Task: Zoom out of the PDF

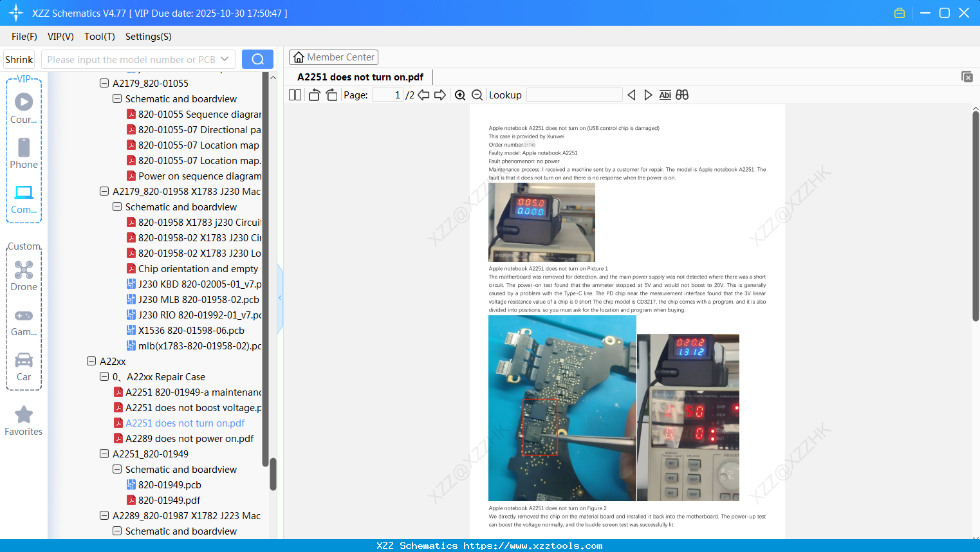Action: [x=477, y=95]
